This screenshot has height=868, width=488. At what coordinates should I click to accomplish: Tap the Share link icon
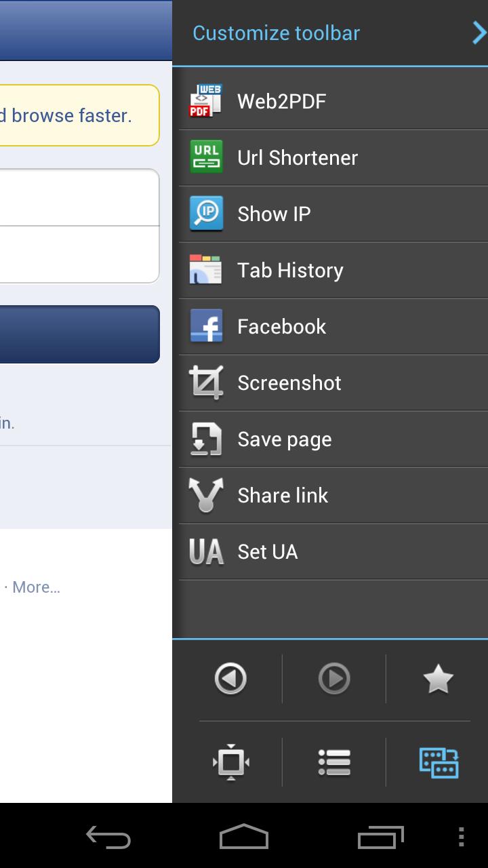(206, 495)
